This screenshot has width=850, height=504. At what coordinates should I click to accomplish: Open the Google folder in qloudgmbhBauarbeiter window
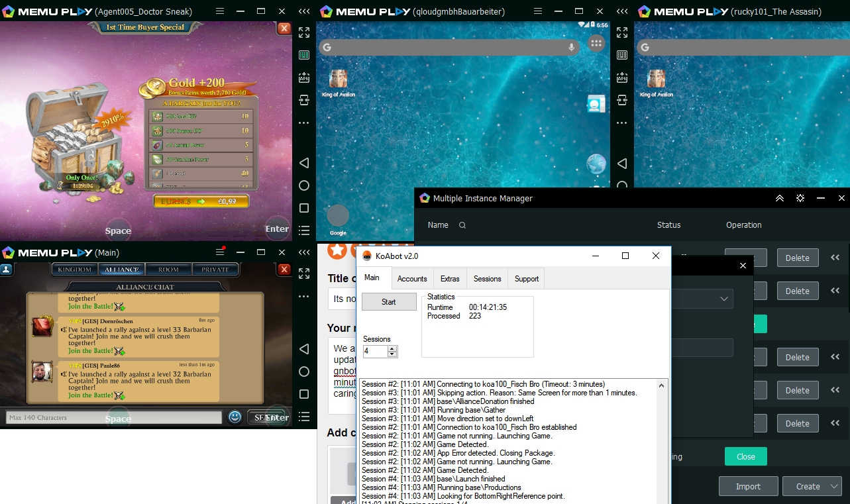click(338, 219)
